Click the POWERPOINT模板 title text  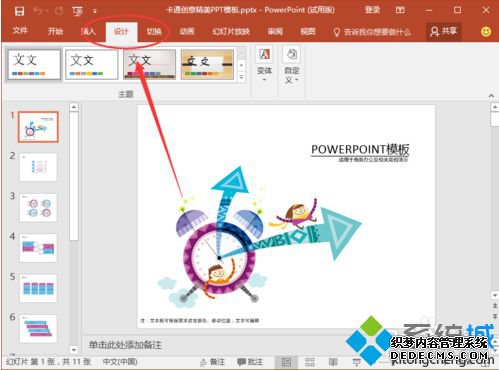360,149
